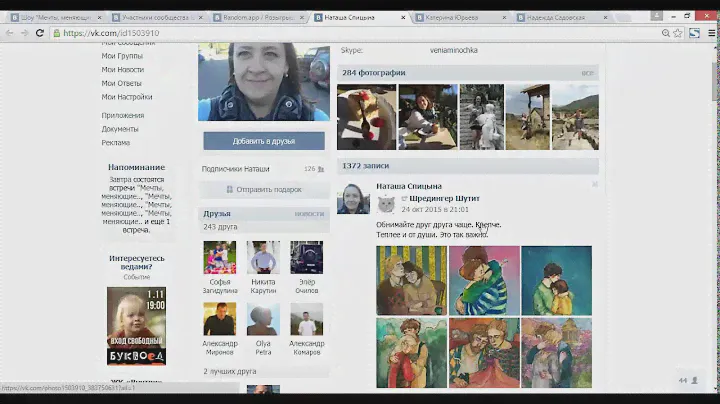Viewport: 720px width, 404px height.
Task: Click the Отправить подарок button
Action: coord(264,189)
